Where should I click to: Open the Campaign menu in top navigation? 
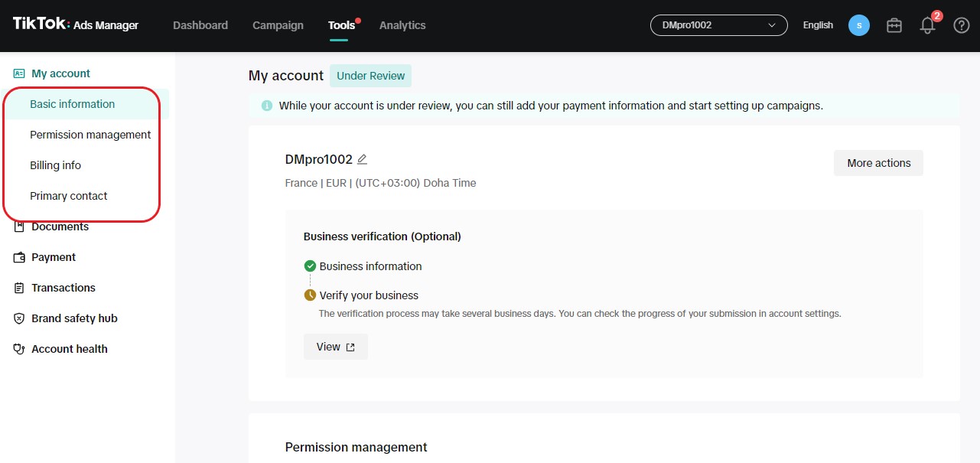(278, 24)
